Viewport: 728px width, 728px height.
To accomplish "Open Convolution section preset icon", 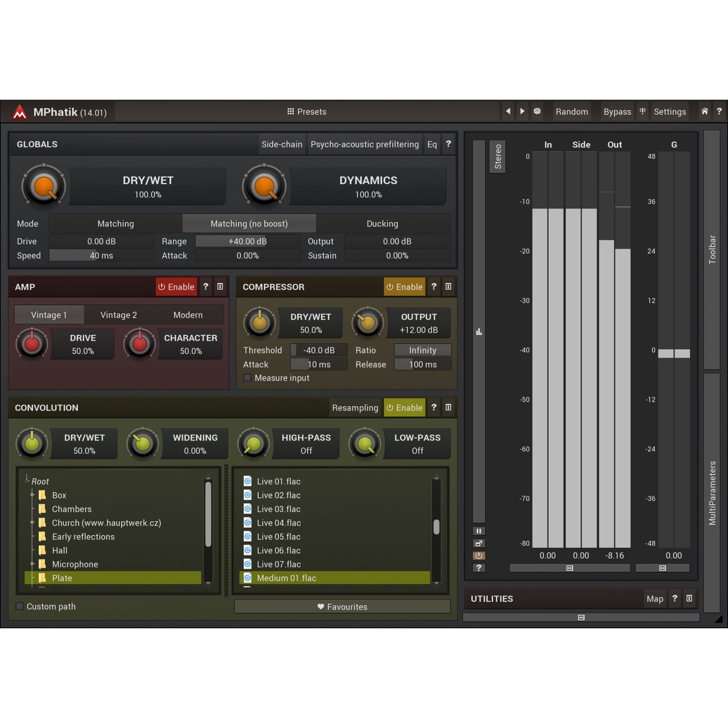I will pos(448,407).
